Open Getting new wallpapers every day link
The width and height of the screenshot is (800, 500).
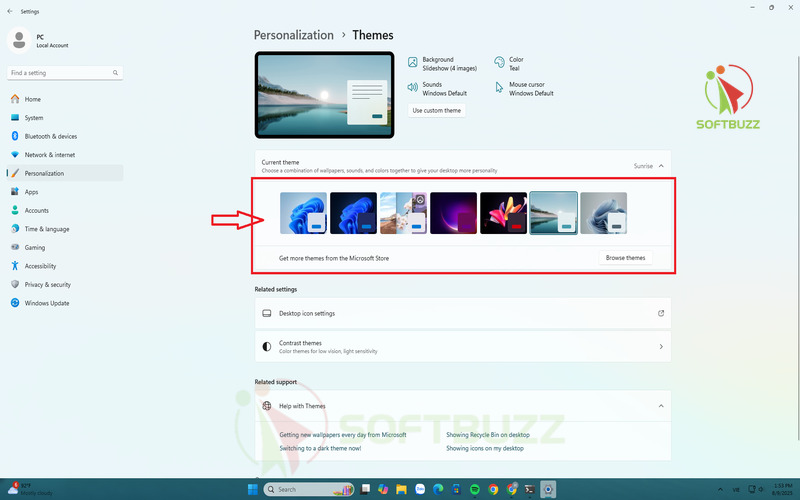coord(343,435)
